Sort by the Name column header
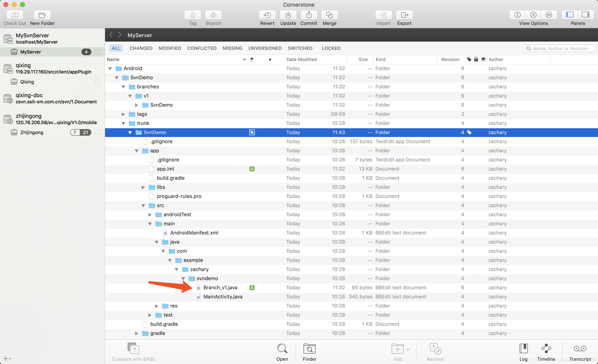 [177, 59]
